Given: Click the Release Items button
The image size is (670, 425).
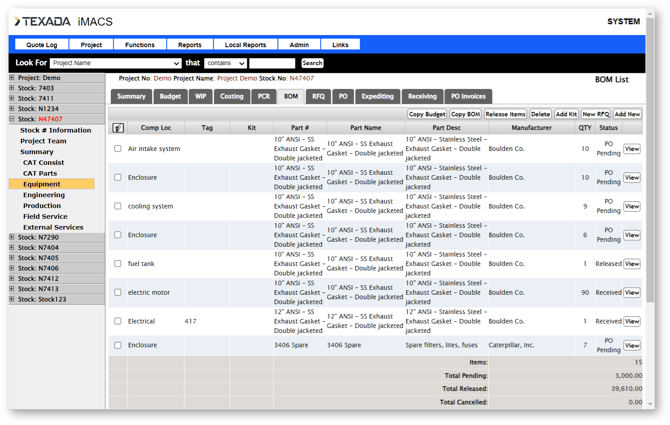Looking at the screenshot, I should tap(505, 115).
